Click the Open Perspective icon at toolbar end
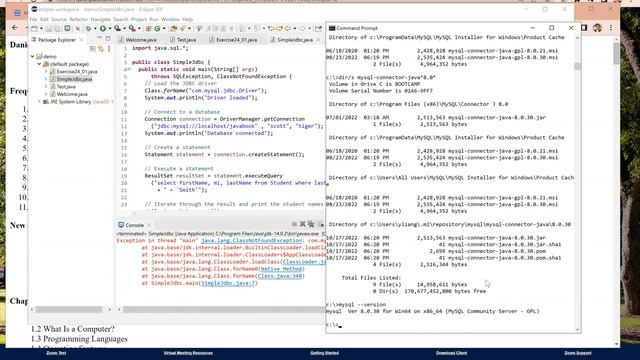This screenshot has height=360, width=640. point(318,29)
